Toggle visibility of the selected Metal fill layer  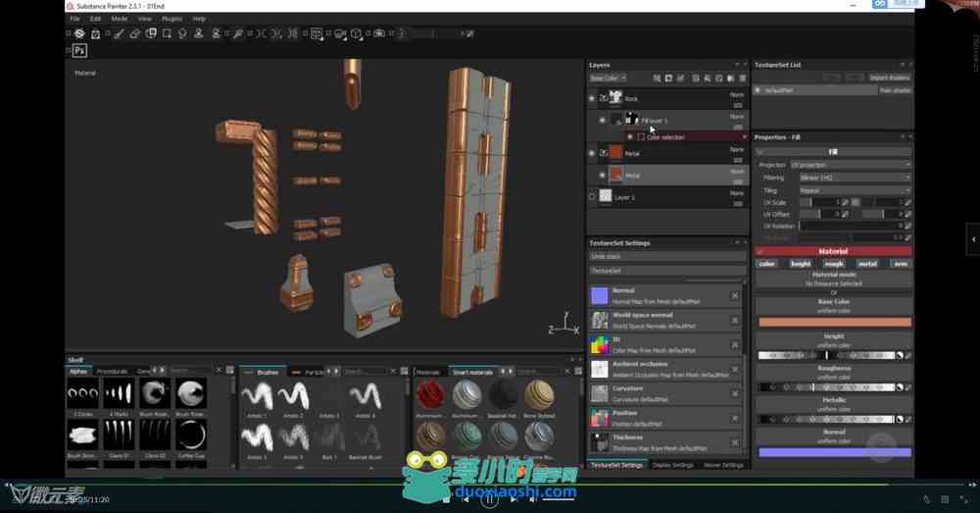point(603,176)
